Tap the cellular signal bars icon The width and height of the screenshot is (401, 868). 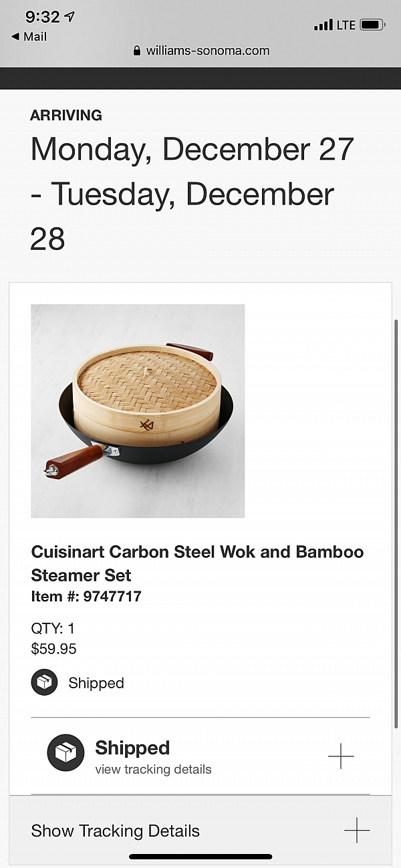[323, 25]
